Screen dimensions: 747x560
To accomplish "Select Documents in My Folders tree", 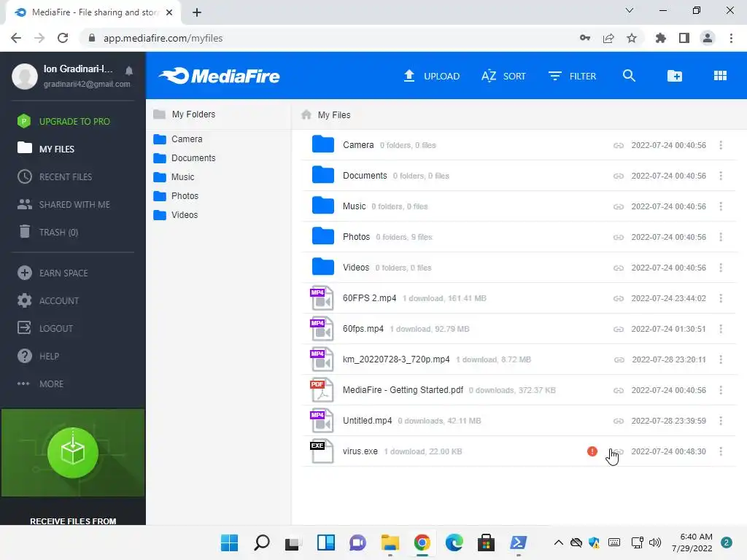I will coord(185,158).
